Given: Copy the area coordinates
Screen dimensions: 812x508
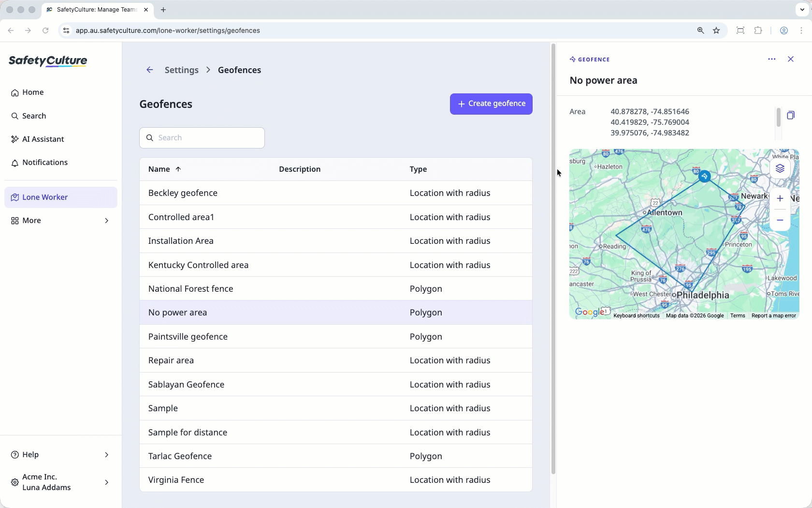Looking at the screenshot, I should (791, 115).
